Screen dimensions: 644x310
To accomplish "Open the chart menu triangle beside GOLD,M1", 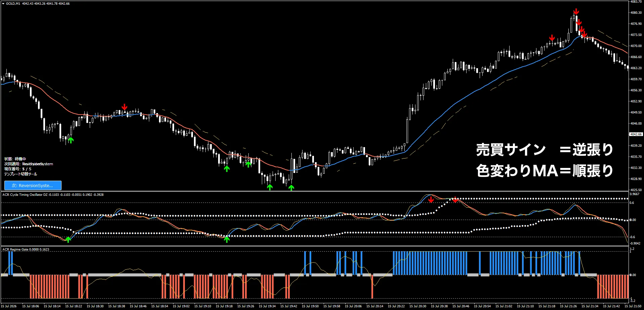I will [x=3, y=4].
